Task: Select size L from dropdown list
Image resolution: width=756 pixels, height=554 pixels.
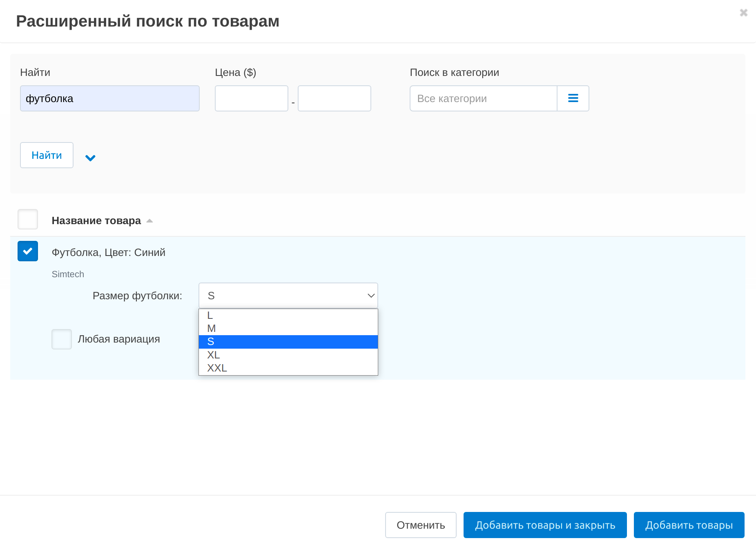Action: [288, 315]
